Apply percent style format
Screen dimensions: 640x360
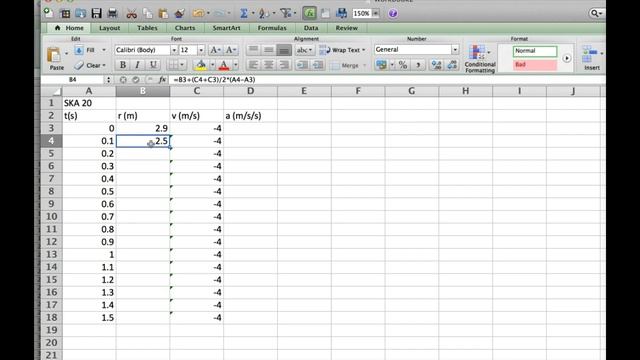(x=402, y=64)
